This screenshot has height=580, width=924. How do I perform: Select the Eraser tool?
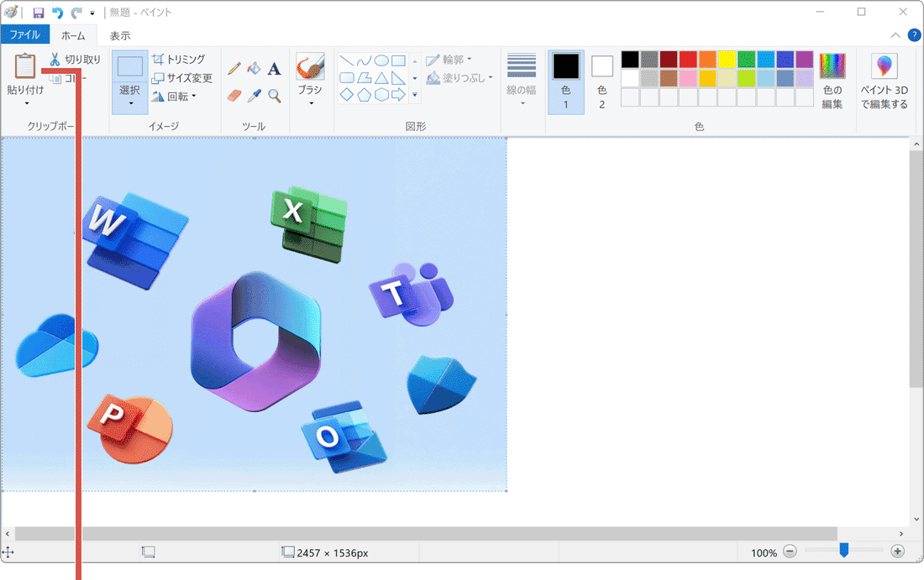click(x=234, y=96)
